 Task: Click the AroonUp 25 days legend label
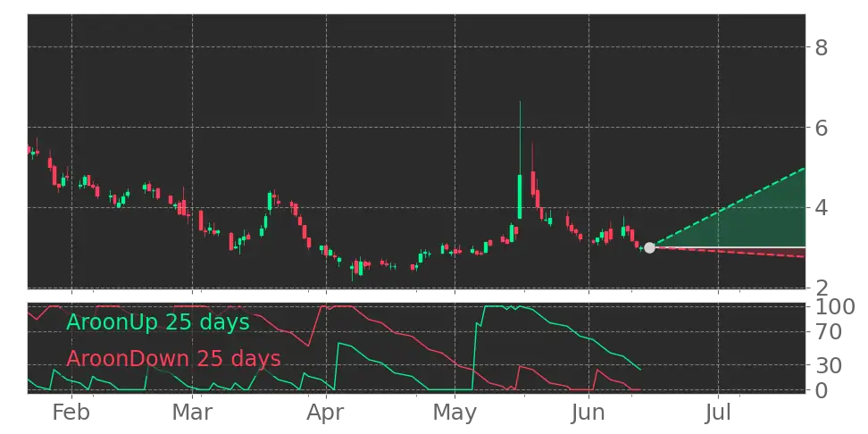pyautogui.click(x=158, y=321)
